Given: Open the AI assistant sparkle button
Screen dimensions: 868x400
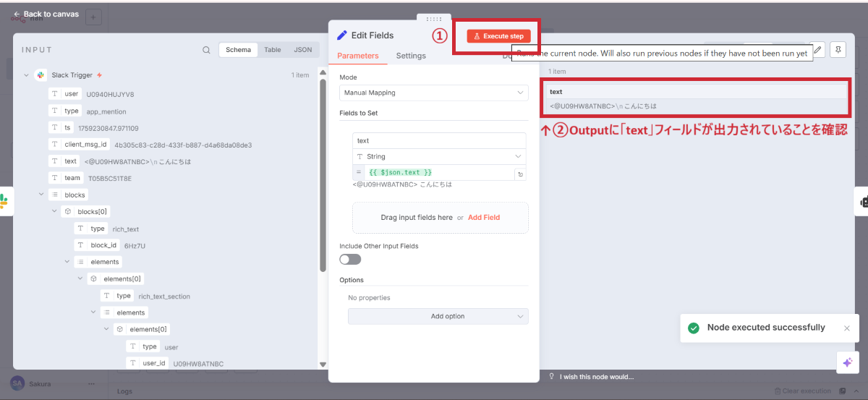Looking at the screenshot, I should (x=848, y=362).
